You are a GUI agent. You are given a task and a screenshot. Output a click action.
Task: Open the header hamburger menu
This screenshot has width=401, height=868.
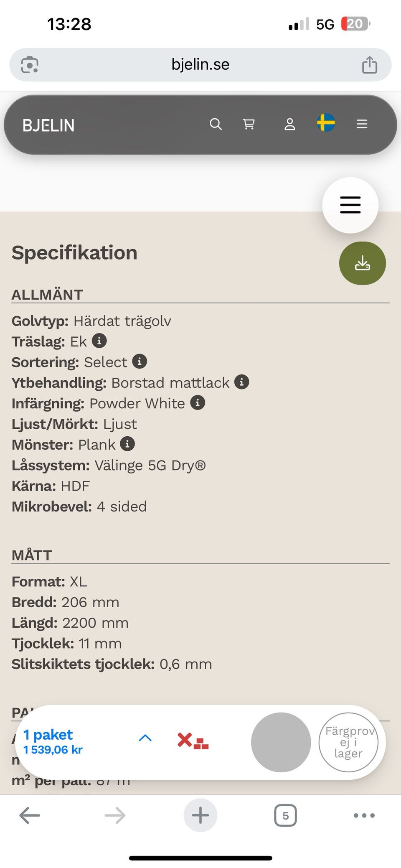coord(362,124)
